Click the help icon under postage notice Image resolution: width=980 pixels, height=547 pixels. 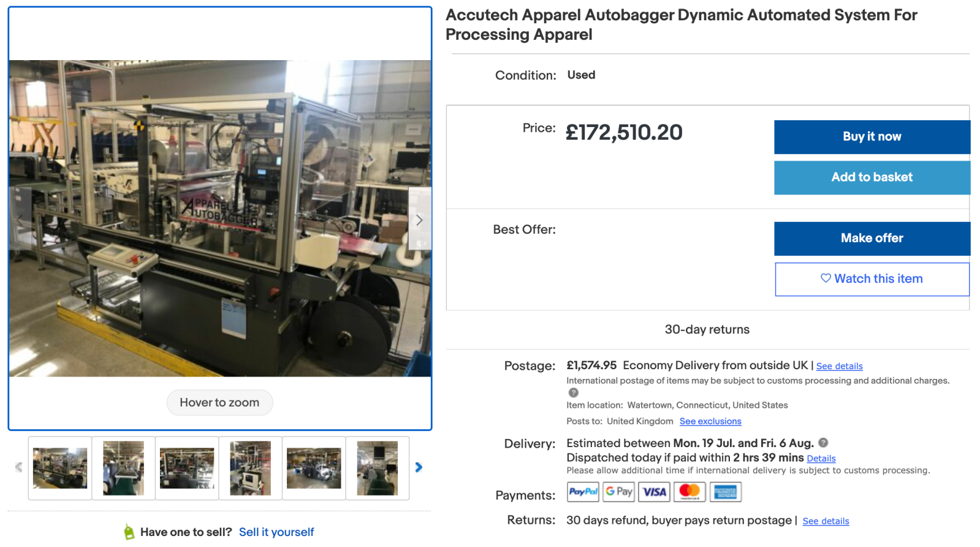click(x=573, y=392)
